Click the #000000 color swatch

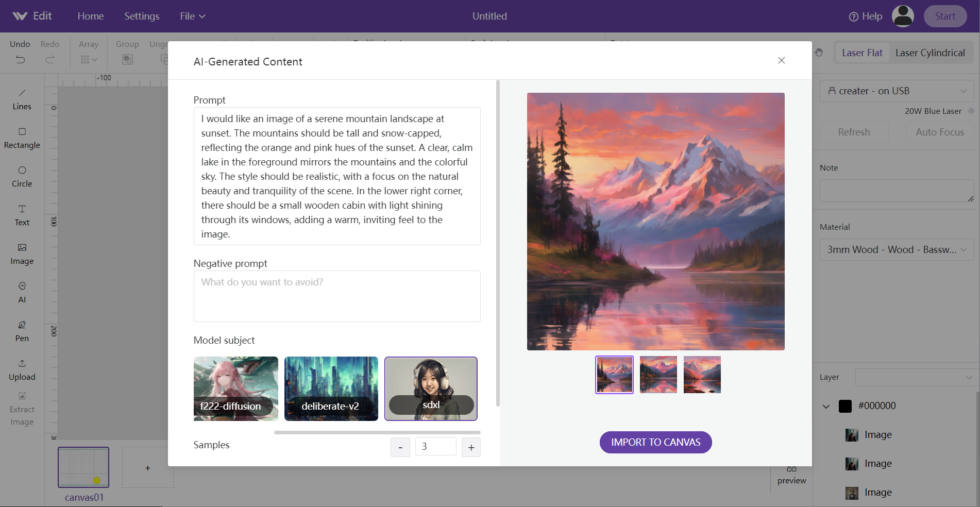845,405
